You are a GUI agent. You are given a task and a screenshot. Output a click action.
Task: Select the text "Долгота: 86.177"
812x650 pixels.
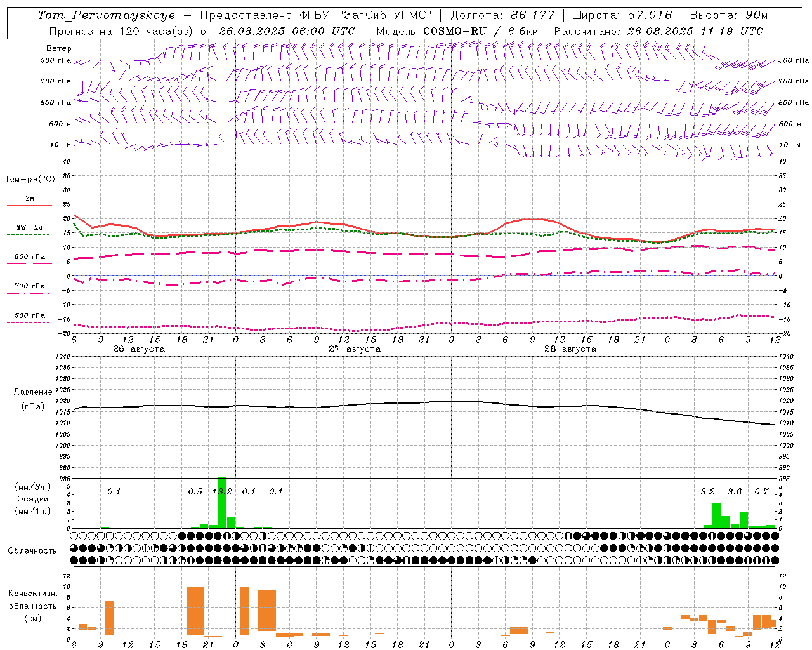(502, 15)
